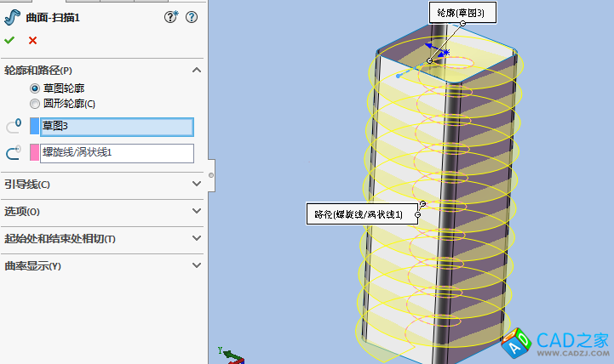Click the blue profile color swatch
Image resolution: width=614 pixels, height=364 pixels.
34,126
